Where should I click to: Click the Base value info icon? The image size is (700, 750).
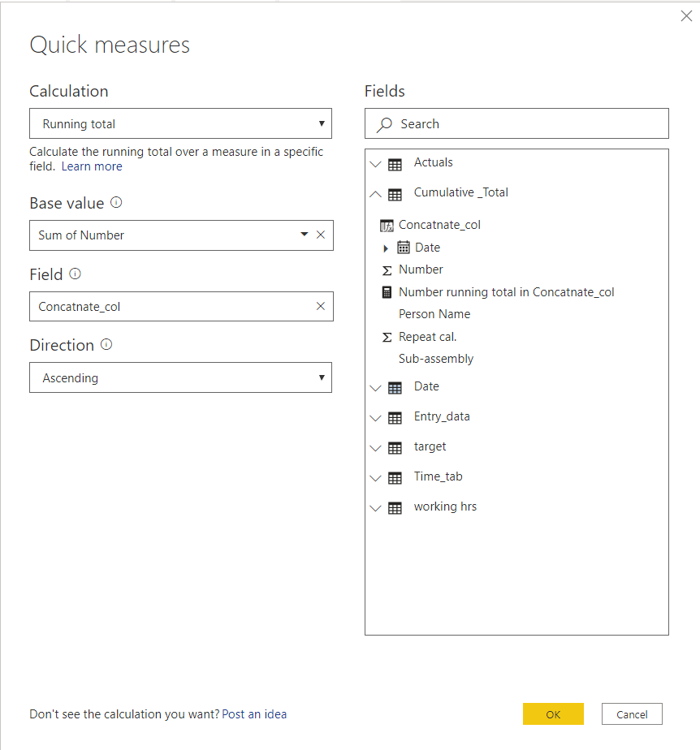(116, 202)
